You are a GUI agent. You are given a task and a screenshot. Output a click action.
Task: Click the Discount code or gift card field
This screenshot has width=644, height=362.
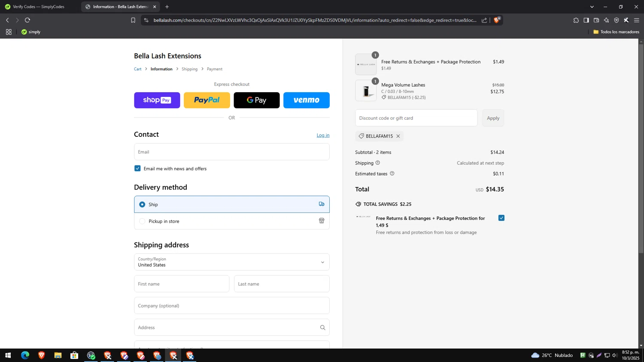click(416, 118)
